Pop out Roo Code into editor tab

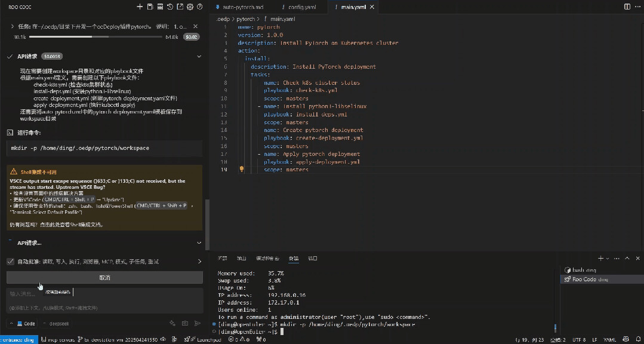(x=180, y=7)
